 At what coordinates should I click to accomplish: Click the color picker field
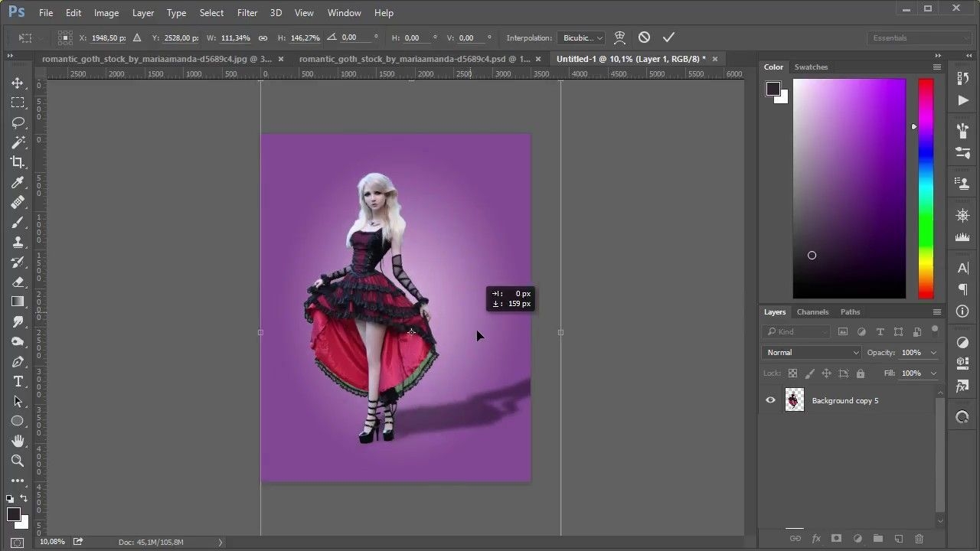pyautogui.click(x=849, y=188)
